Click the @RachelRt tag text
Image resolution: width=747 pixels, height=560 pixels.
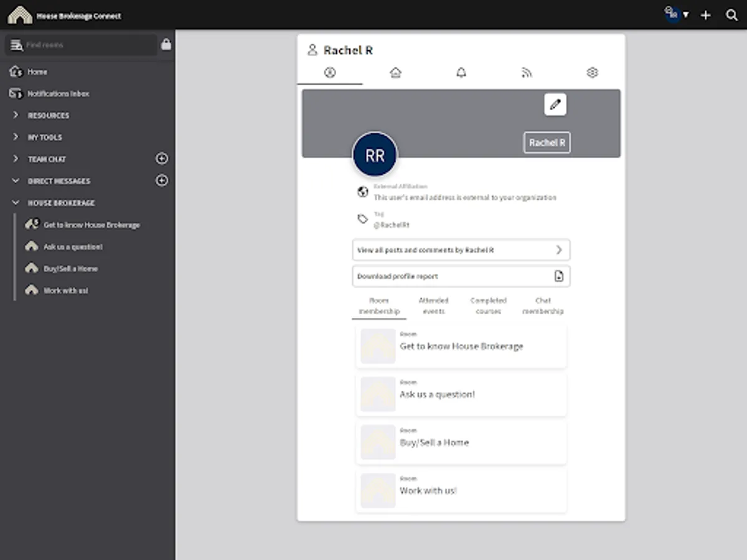coord(392,225)
